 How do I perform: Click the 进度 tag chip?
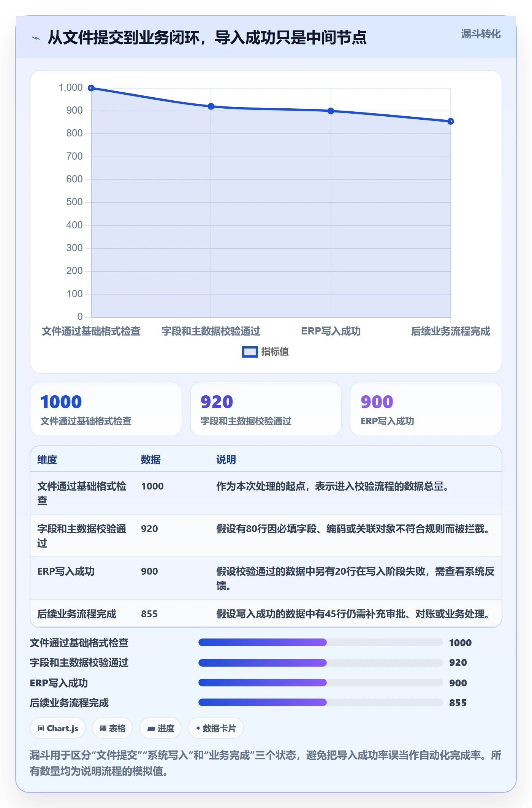[x=160, y=728]
